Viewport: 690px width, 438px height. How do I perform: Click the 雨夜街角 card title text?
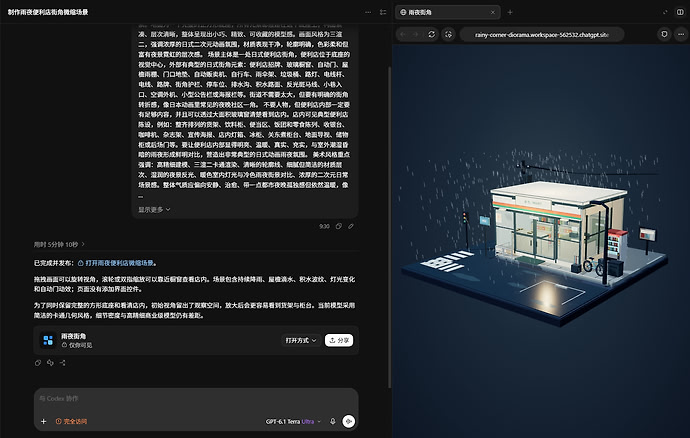[73, 336]
